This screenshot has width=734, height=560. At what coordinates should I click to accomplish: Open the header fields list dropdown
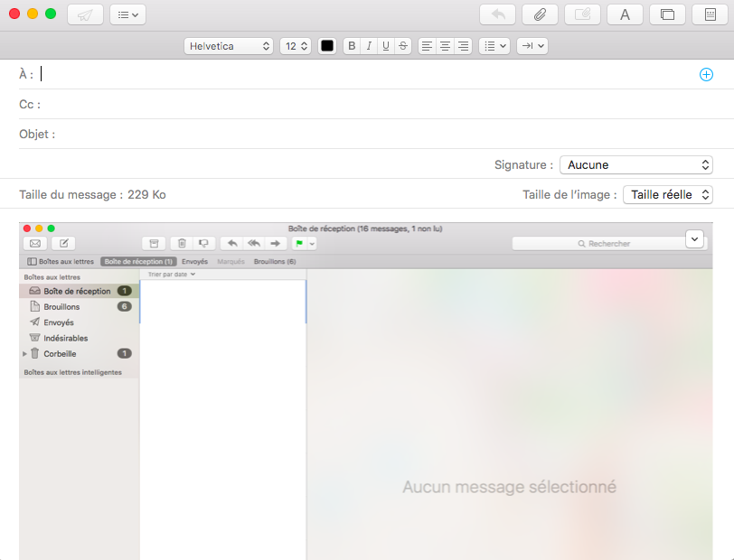point(127,14)
